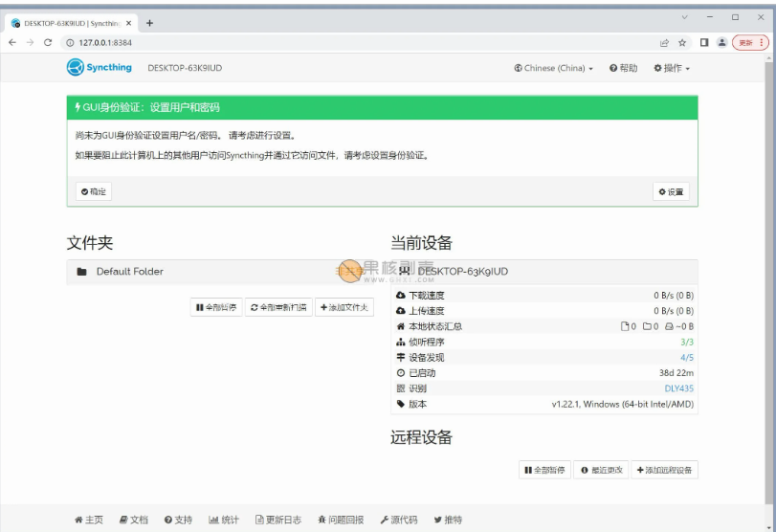776x532 pixels.
Task: Open the 源代码 source code footer link
Action: point(399,520)
